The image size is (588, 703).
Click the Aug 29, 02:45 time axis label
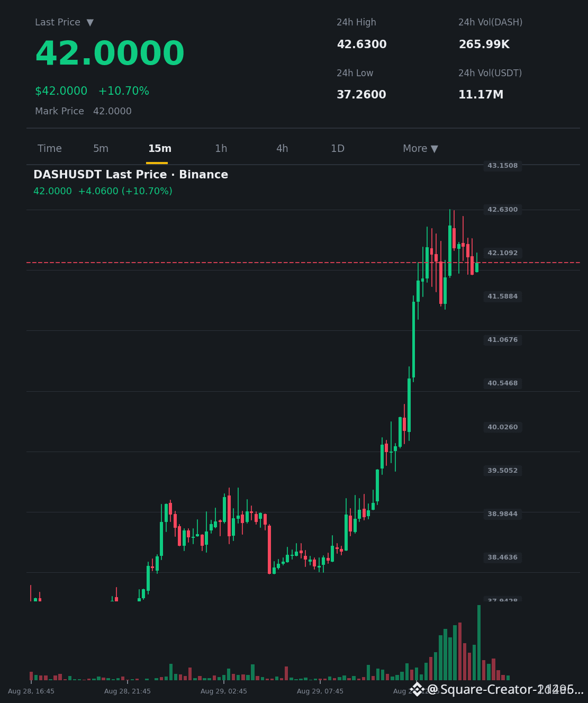[x=224, y=691]
